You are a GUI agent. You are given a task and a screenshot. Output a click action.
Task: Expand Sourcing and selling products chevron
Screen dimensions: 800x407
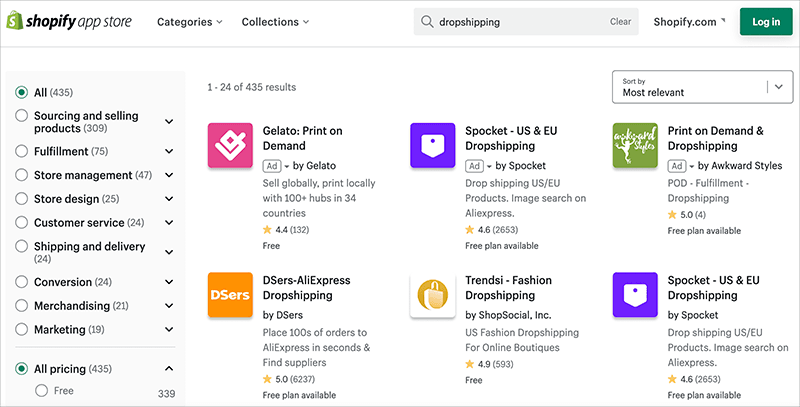point(169,122)
